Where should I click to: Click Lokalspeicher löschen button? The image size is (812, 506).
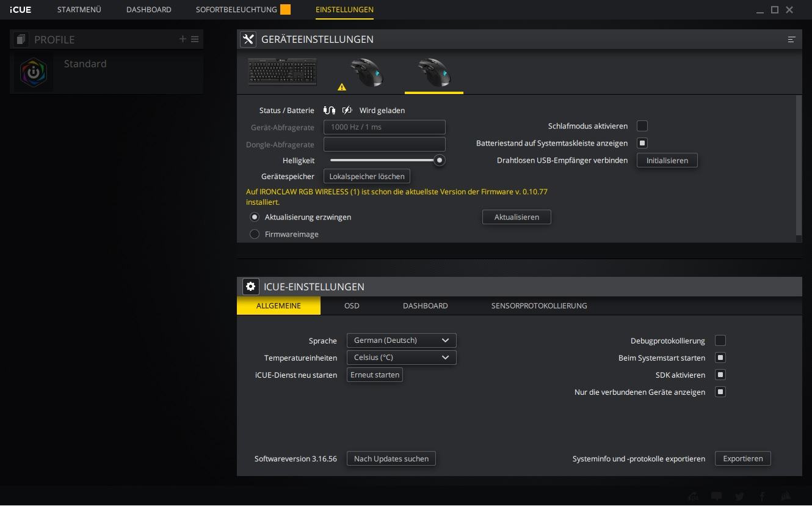click(x=367, y=176)
